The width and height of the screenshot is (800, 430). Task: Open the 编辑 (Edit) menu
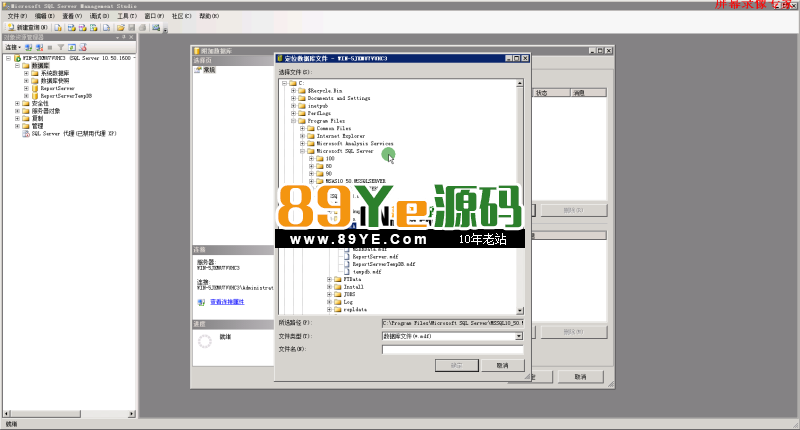click(44, 16)
